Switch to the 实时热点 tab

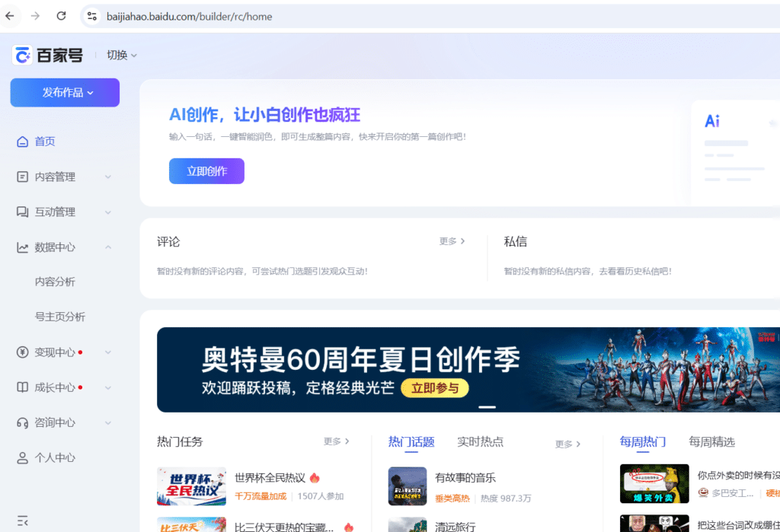(x=480, y=442)
